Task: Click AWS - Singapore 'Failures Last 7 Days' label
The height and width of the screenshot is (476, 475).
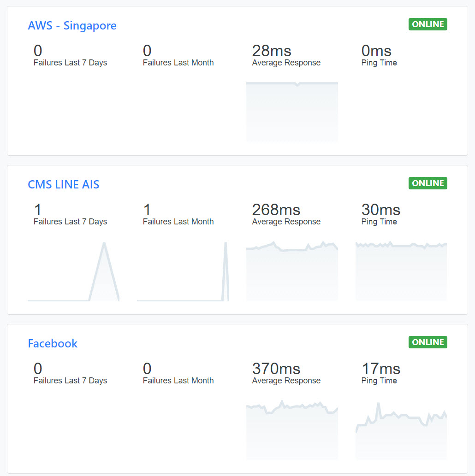Action: pyautogui.click(x=70, y=63)
